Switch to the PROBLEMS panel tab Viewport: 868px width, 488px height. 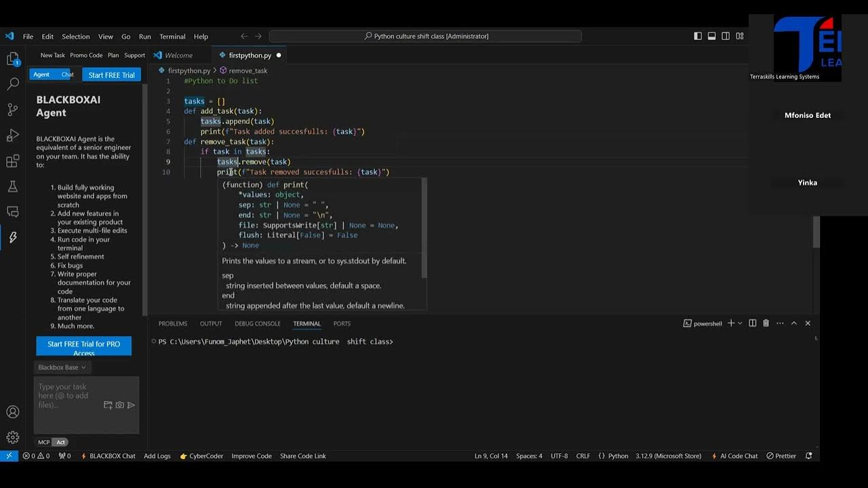(173, 324)
